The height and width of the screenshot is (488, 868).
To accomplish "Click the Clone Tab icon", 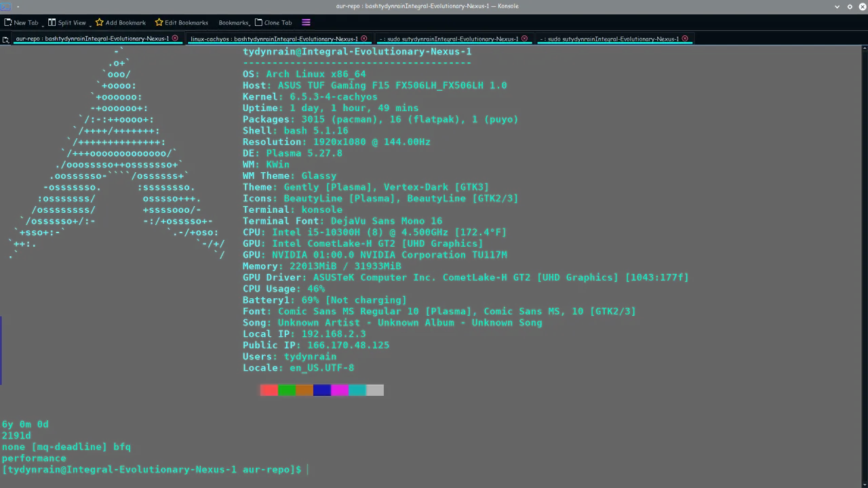I will (258, 22).
